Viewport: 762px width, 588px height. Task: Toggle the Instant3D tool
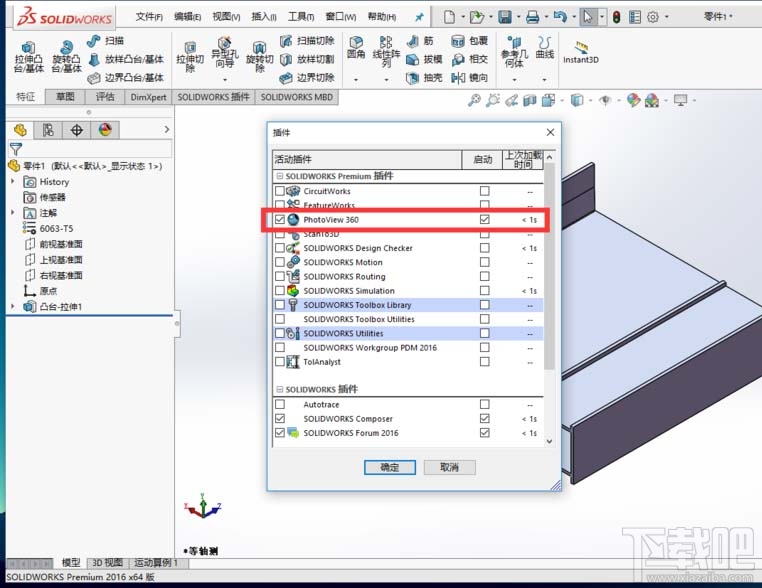581,52
